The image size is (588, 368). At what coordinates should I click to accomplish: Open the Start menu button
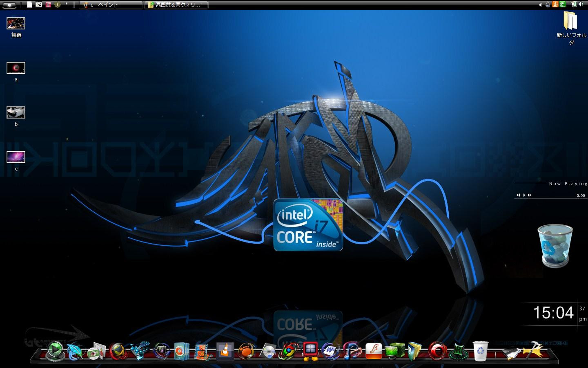click(9, 5)
